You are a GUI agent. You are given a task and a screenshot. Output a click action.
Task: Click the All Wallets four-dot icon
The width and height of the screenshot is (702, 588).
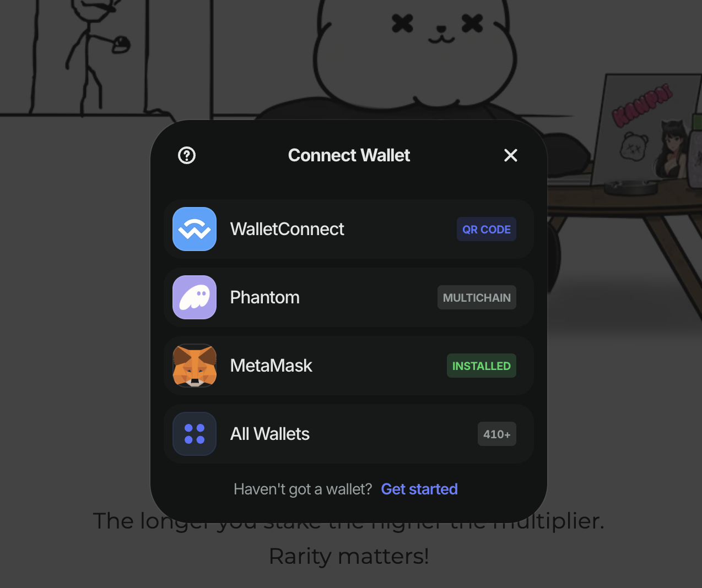(195, 434)
